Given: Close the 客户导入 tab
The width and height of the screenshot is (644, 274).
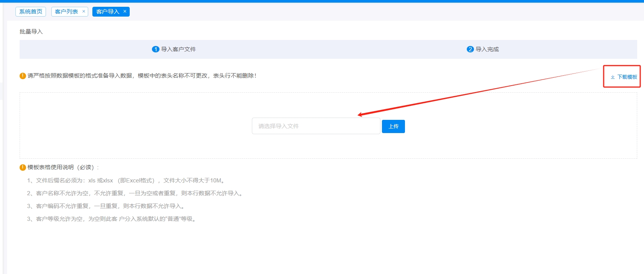Looking at the screenshot, I should coord(125,11).
